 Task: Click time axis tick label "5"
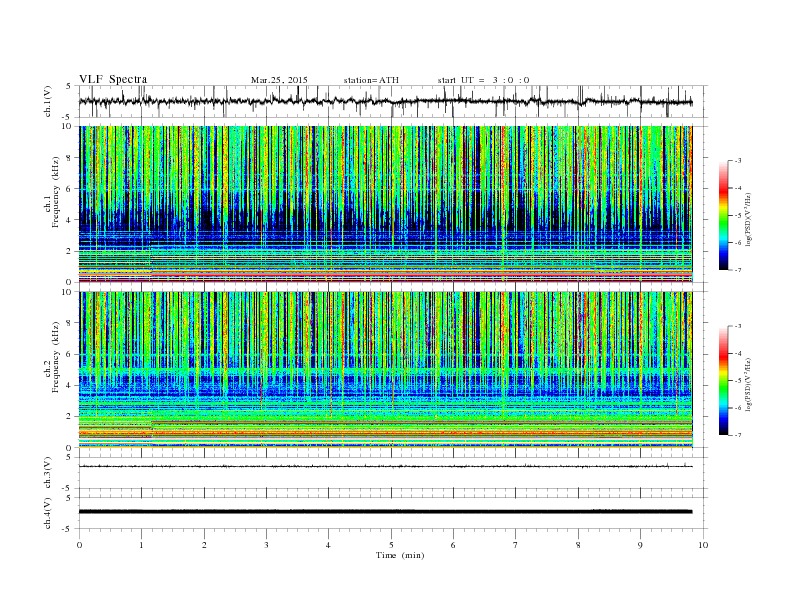(x=391, y=545)
